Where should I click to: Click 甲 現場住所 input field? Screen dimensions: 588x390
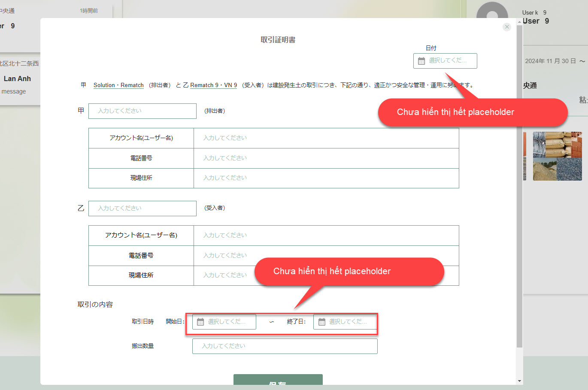click(326, 178)
